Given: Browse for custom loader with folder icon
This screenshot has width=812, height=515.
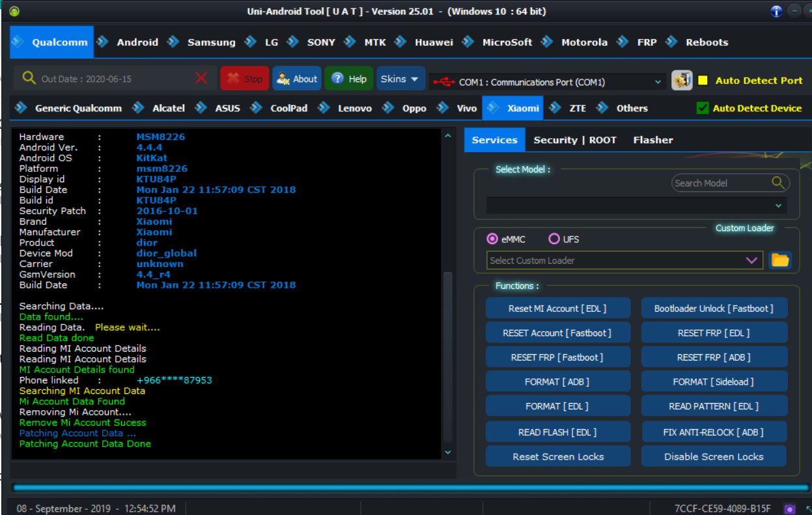Looking at the screenshot, I should tap(780, 260).
